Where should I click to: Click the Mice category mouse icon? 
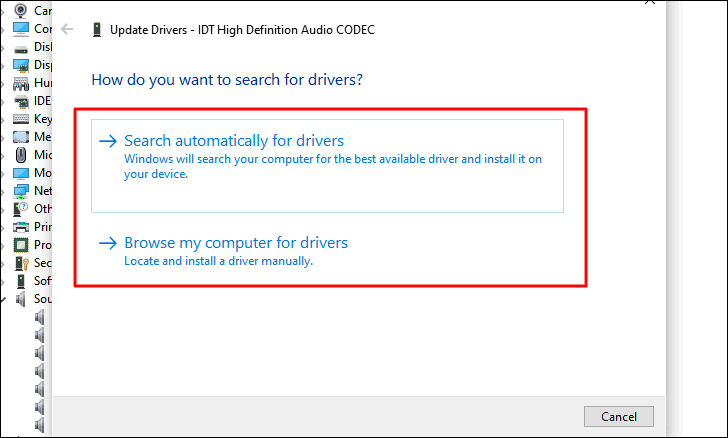click(x=20, y=155)
